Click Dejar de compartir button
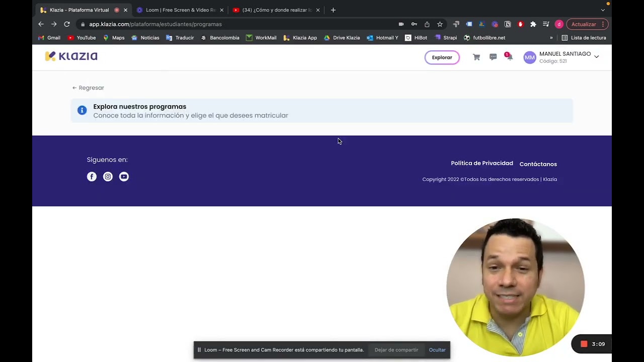 coord(396,350)
